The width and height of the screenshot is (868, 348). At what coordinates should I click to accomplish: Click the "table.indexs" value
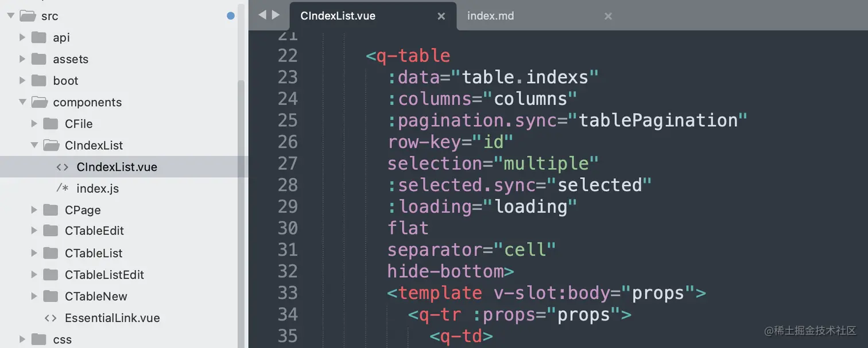525,77
